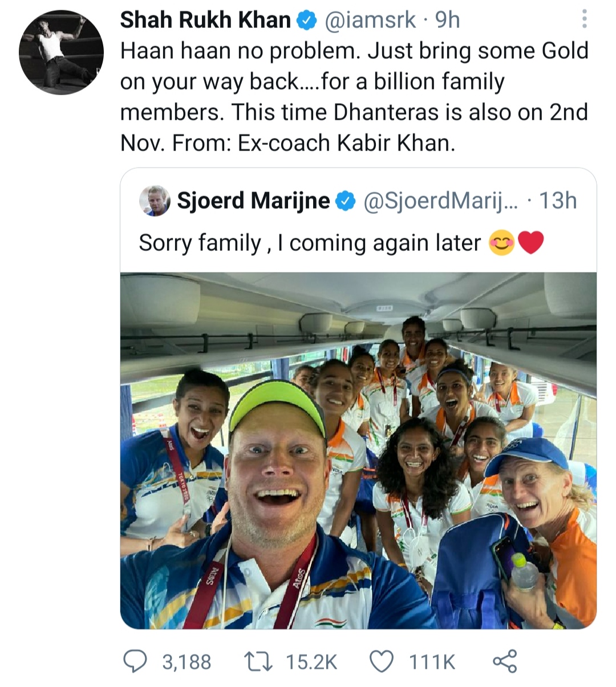Open the @SjoerdMarij... handle
The width and height of the screenshot is (616, 687).
(440, 201)
